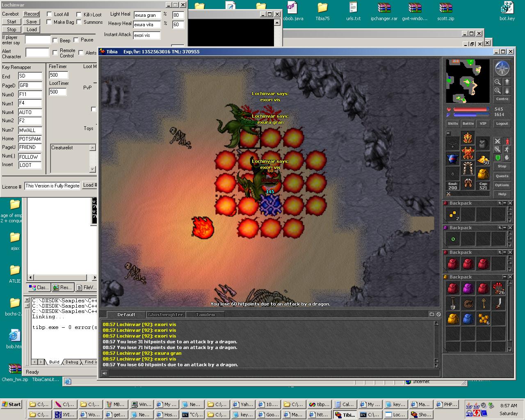The width and height of the screenshot is (525, 420).
Task: Open the Tibia75 desktop folder
Action: tap(322, 11)
